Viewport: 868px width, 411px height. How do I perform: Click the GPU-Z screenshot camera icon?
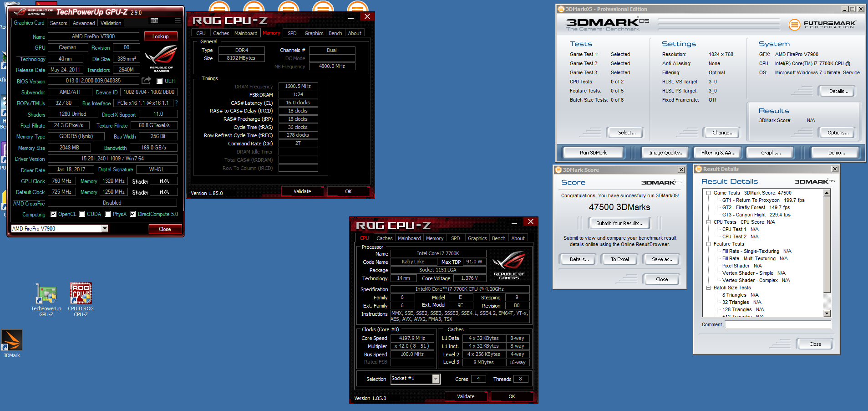(x=154, y=21)
